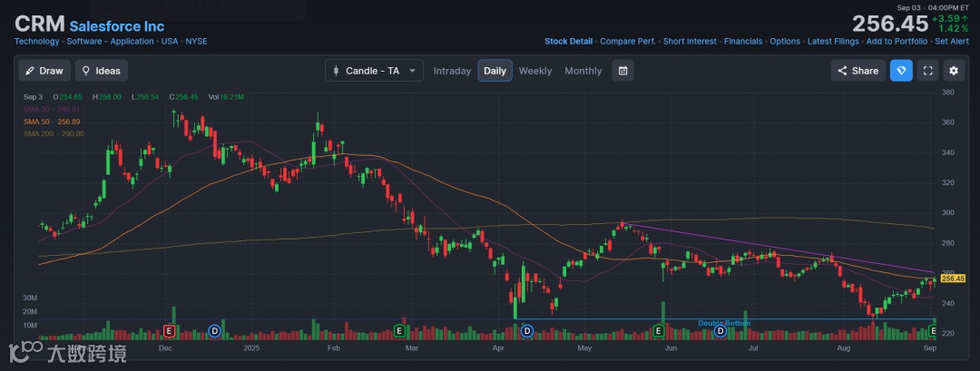Click the green E earnings marker before Mar
The image size is (980, 371).
[x=400, y=330]
